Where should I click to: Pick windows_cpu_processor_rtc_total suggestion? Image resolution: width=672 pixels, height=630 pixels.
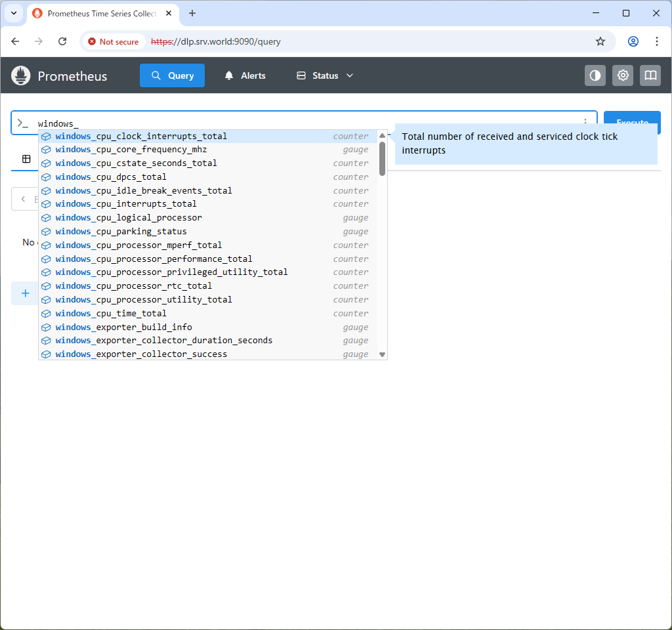click(208, 286)
